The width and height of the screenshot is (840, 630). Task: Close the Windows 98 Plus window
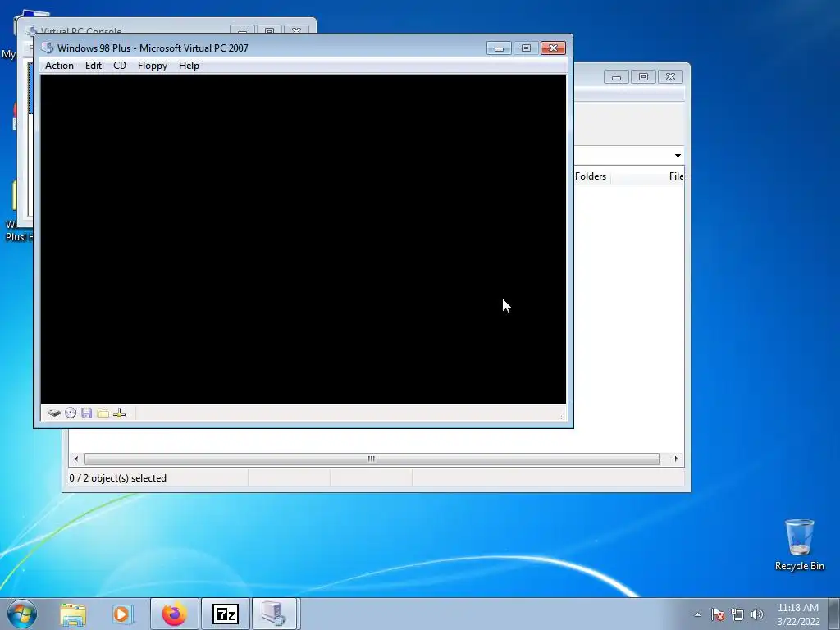554,48
